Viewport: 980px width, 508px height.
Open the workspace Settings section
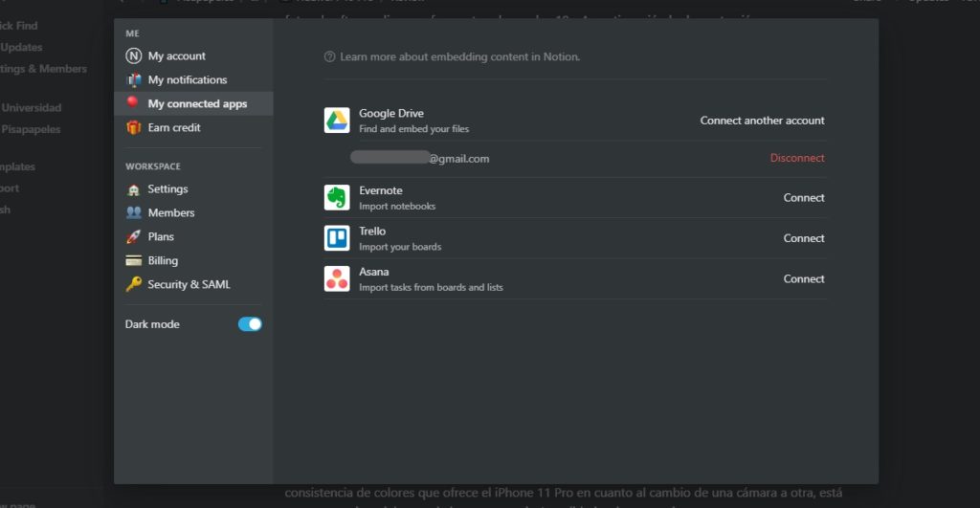point(167,189)
